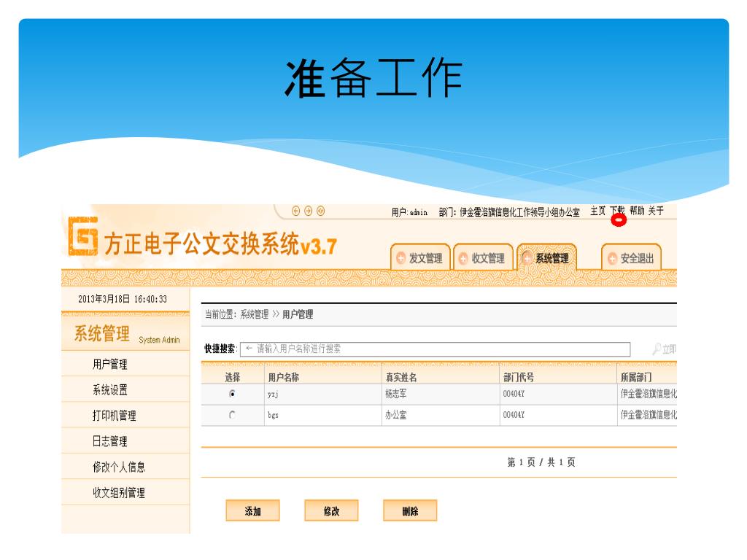Viewport: 747px width, 560px height.
Task: Click the date and time 2013年3月18日 display
Action: point(123,299)
